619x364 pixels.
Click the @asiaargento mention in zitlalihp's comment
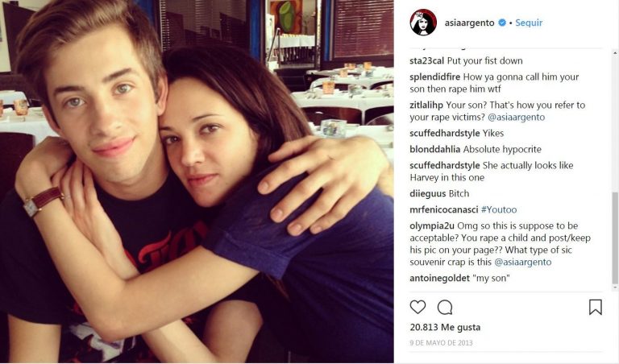[x=516, y=117]
